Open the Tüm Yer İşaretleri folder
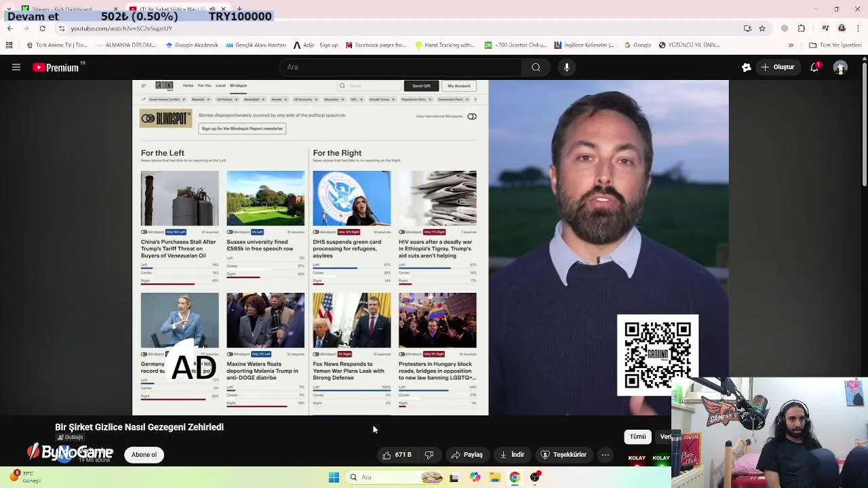868x488 pixels. click(835, 45)
